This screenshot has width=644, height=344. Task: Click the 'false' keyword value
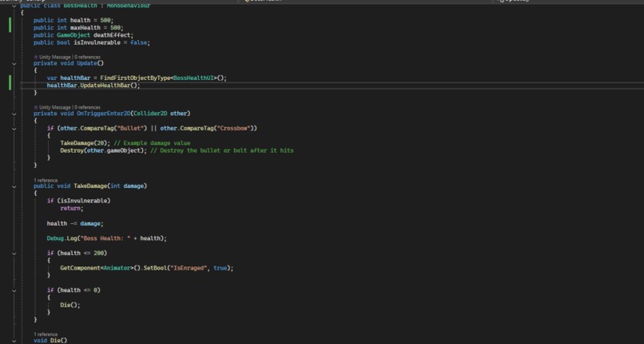point(138,42)
